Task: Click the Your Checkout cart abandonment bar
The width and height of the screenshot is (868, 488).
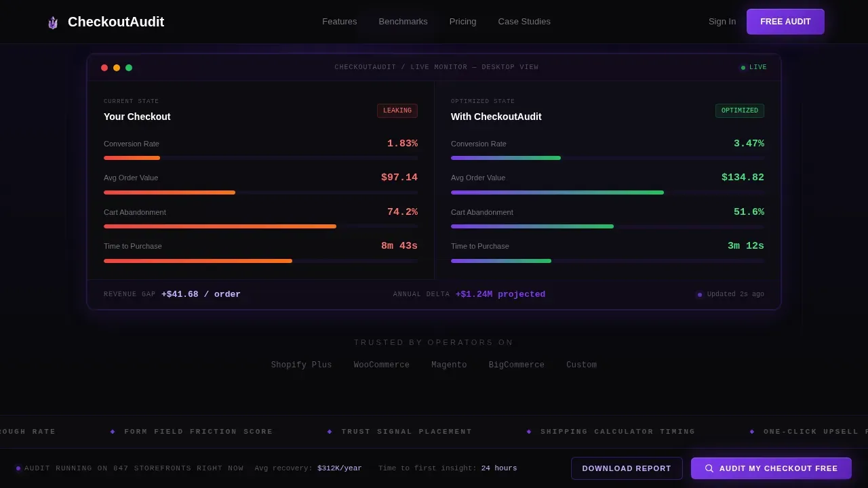Action: 260,226
